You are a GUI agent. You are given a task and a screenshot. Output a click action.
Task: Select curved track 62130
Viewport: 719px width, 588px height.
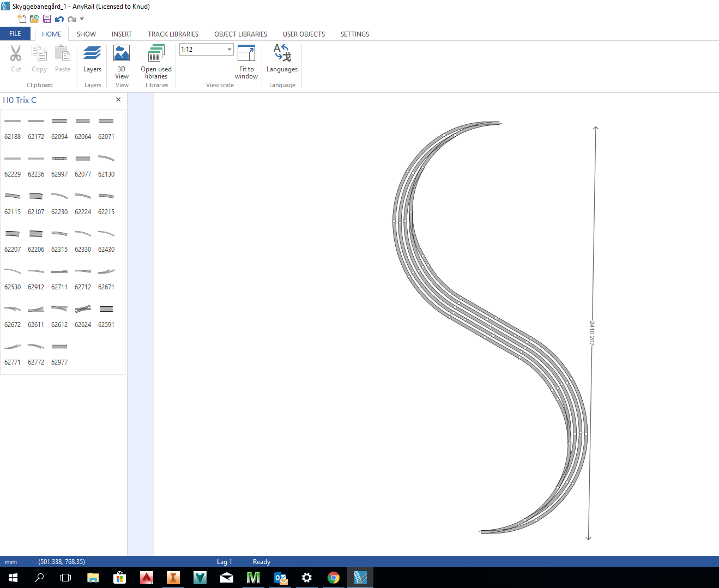[106, 165]
